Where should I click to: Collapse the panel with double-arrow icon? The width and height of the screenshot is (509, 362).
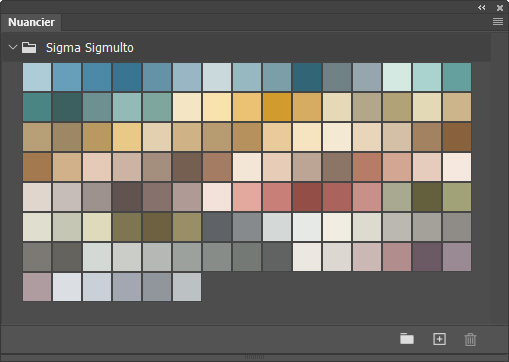click(481, 7)
